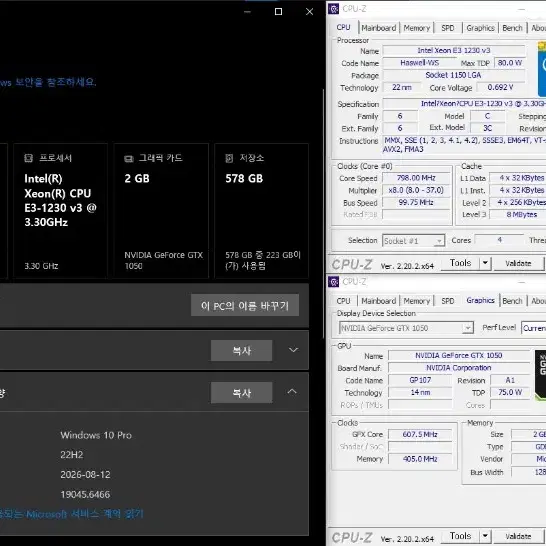
Task: Expand the device specifications section chevron
Action: click(x=294, y=350)
